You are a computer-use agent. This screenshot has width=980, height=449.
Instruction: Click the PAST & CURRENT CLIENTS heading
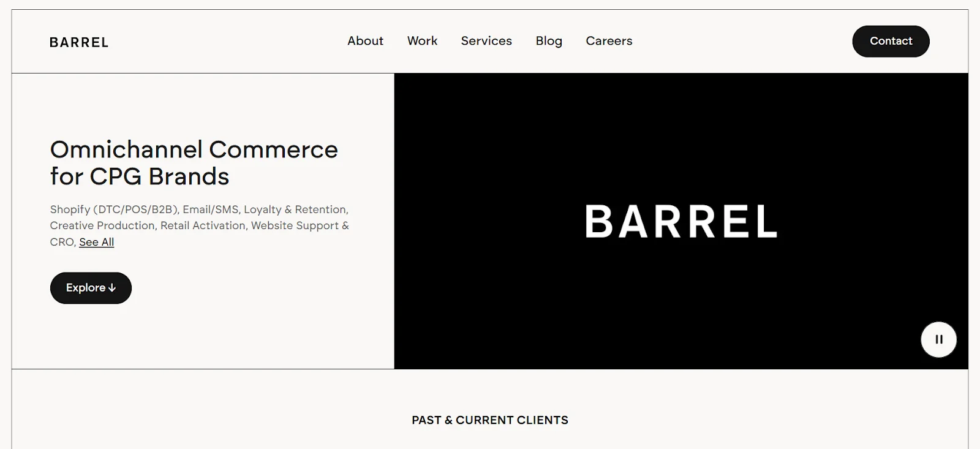pos(490,420)
